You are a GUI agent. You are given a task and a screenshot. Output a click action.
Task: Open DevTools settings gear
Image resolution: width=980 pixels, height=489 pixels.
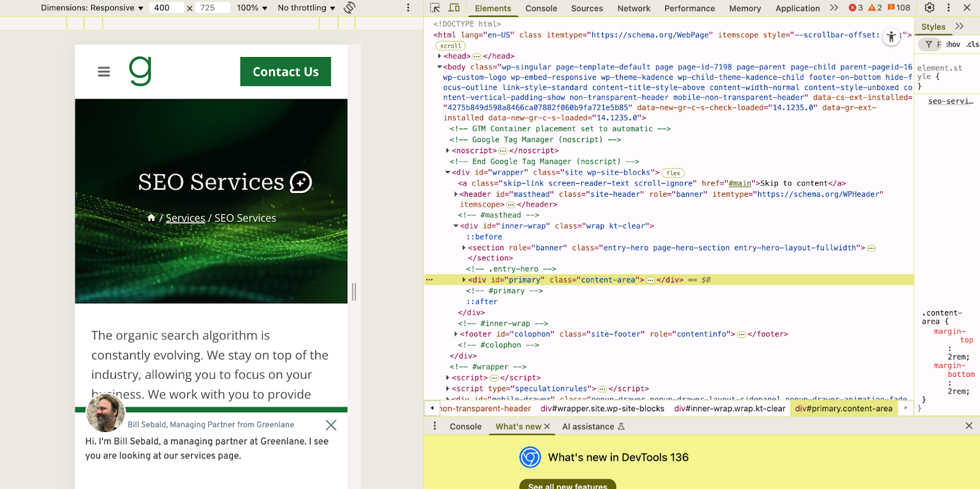(x=930, y=8)
